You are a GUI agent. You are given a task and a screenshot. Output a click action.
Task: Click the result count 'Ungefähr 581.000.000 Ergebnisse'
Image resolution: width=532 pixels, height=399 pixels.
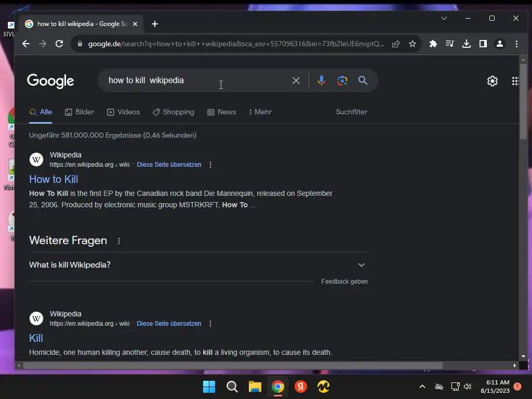coord(113,136)
